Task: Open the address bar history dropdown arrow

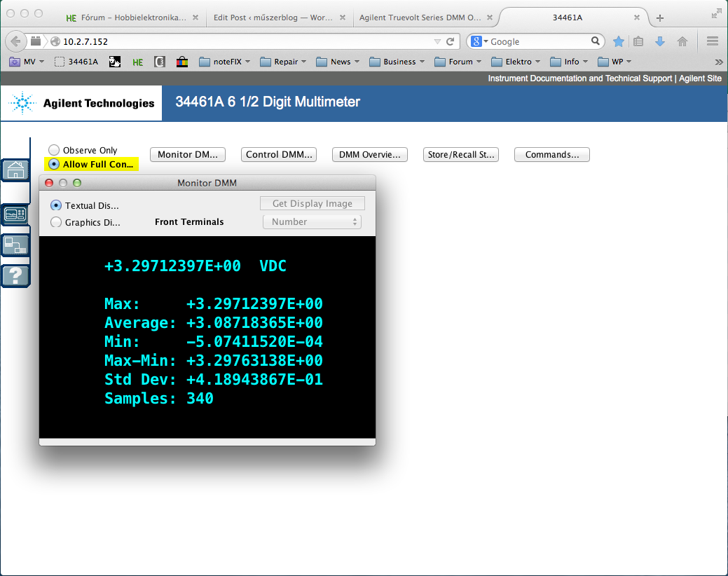Action: coord(437,41)
